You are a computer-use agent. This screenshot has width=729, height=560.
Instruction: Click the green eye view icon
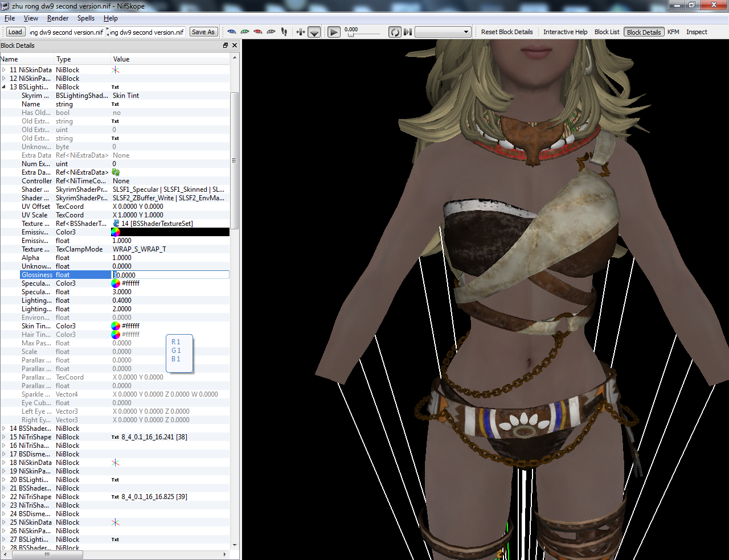(x=245, y=32)
